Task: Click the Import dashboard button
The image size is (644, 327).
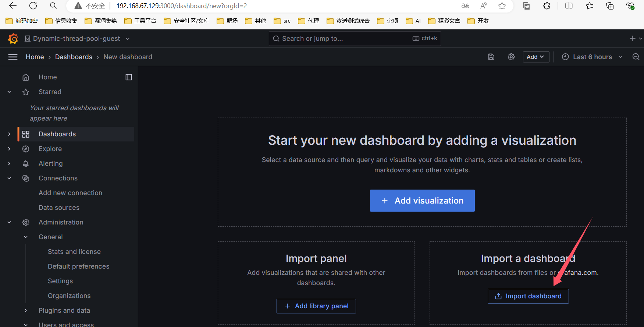Action: tap(528, 296)
